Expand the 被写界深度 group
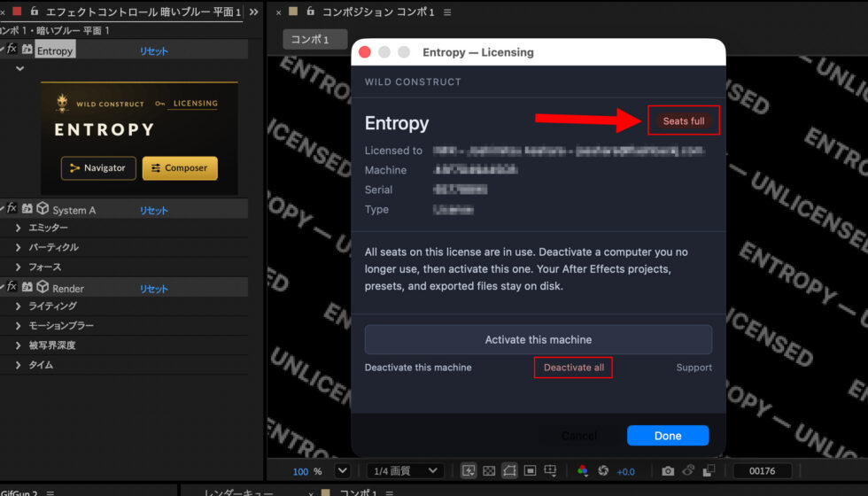The image size is (868, 496). click(x=19, y=345)
